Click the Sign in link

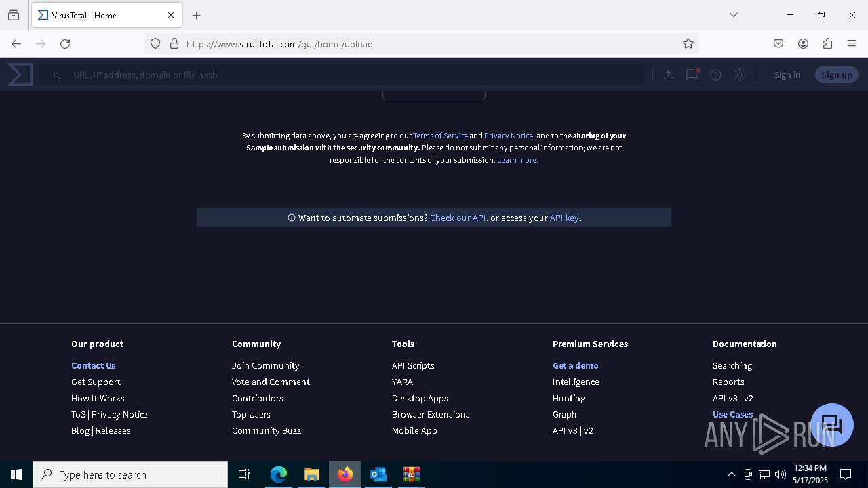point(787,75)
